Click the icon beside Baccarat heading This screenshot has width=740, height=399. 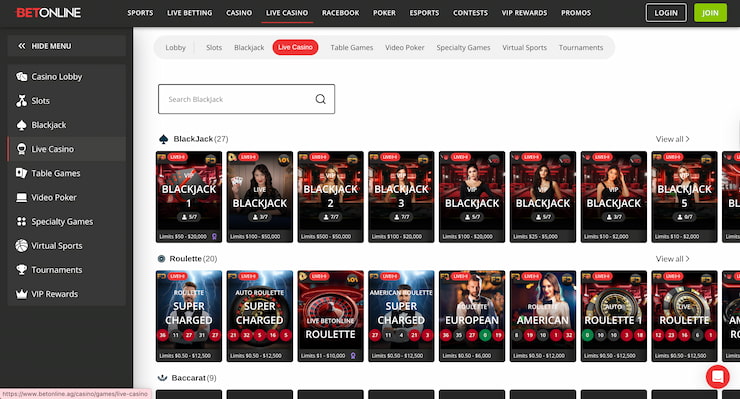(162, 378)
